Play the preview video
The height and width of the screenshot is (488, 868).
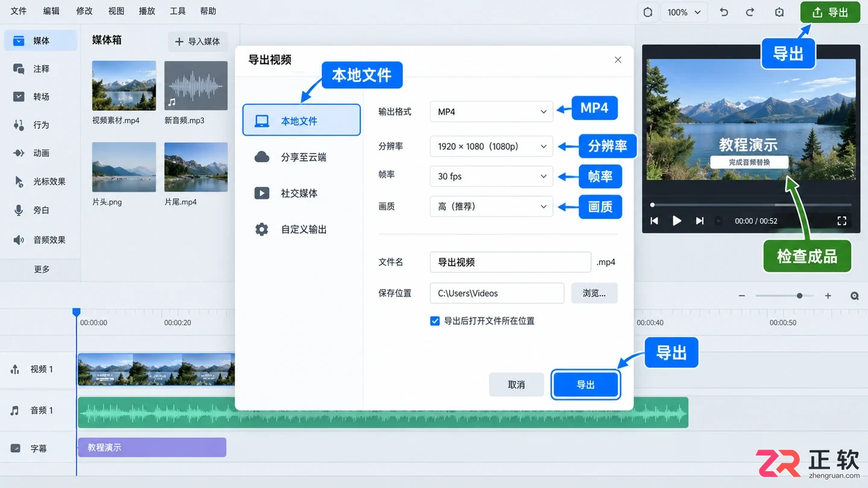[677, 221]
